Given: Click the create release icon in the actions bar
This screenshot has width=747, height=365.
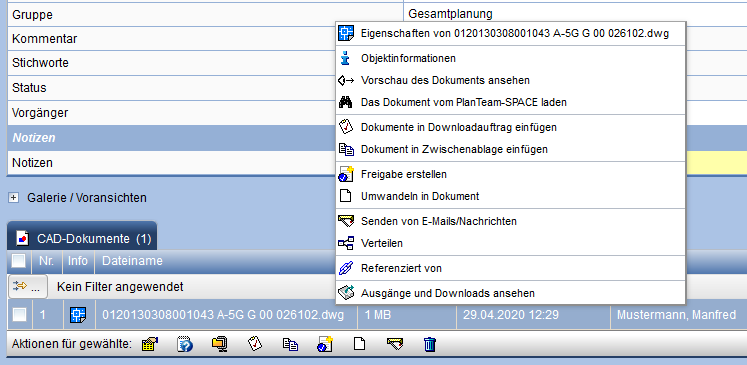Looking at the screenshot, I should [325, 344].
